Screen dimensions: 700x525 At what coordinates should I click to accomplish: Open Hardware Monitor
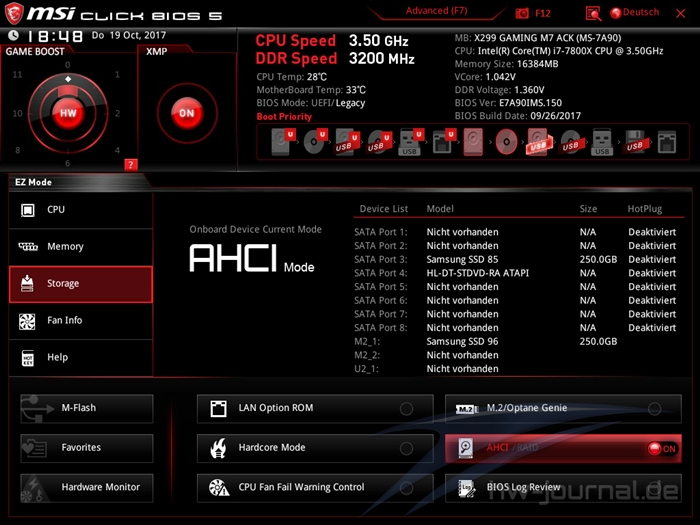[x=87, y=488]
